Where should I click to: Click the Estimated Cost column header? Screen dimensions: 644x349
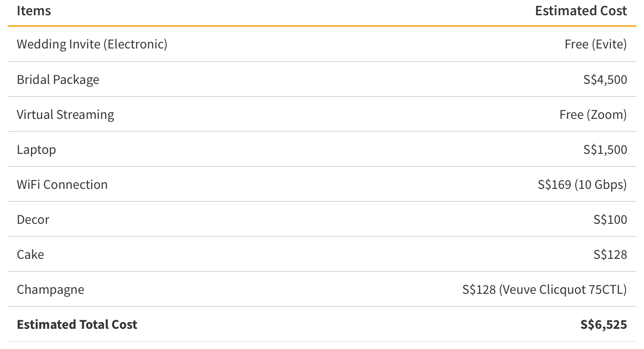tap(581, 11)
